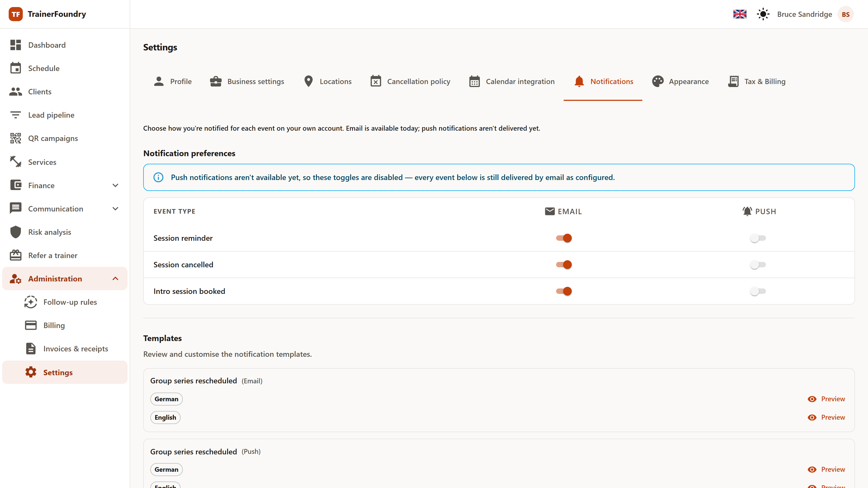Go to the Cancellation policy tab
Image resolution: width=868 pixels, height=488 pixels.
[410, 82]
